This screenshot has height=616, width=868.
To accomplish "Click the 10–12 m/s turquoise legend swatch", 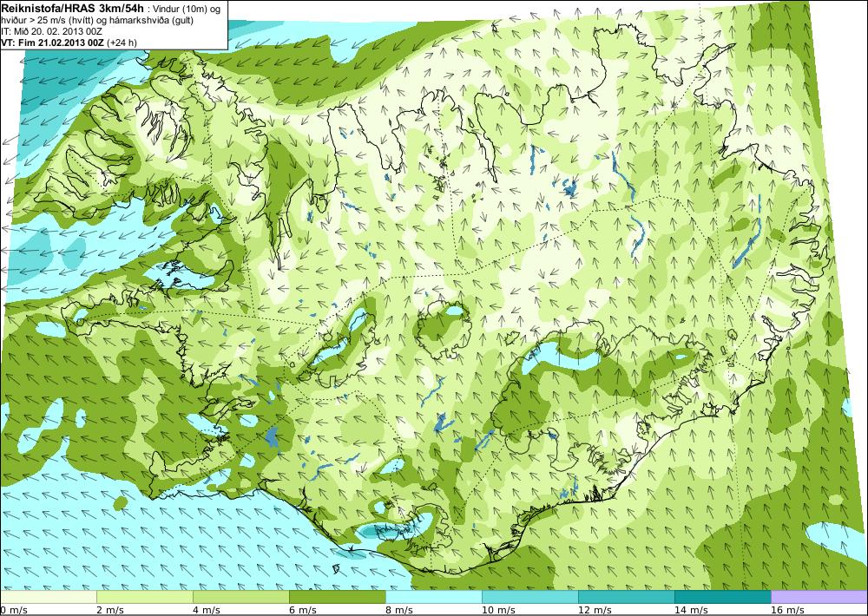I will tap(530, 597).
